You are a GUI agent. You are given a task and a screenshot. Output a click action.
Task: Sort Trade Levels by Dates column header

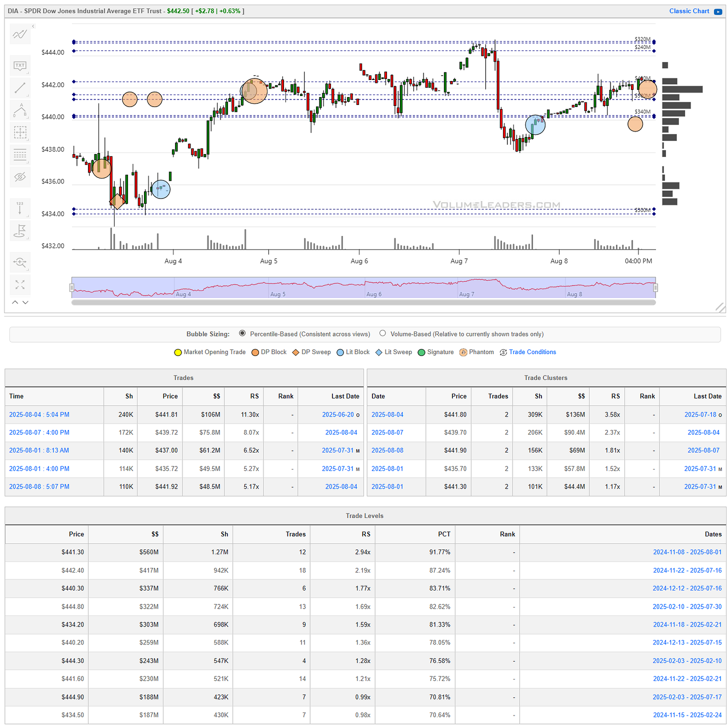tap(622, 534)
